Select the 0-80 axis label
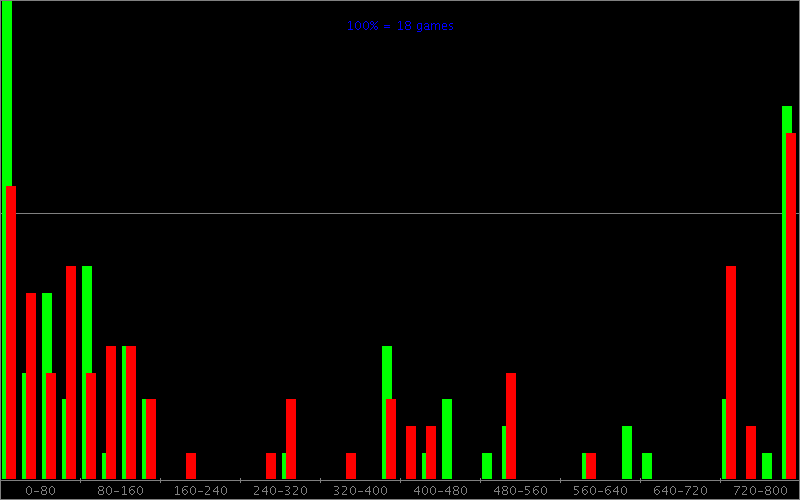This screenshot has width=800, height=500. (x=40, y=491)
